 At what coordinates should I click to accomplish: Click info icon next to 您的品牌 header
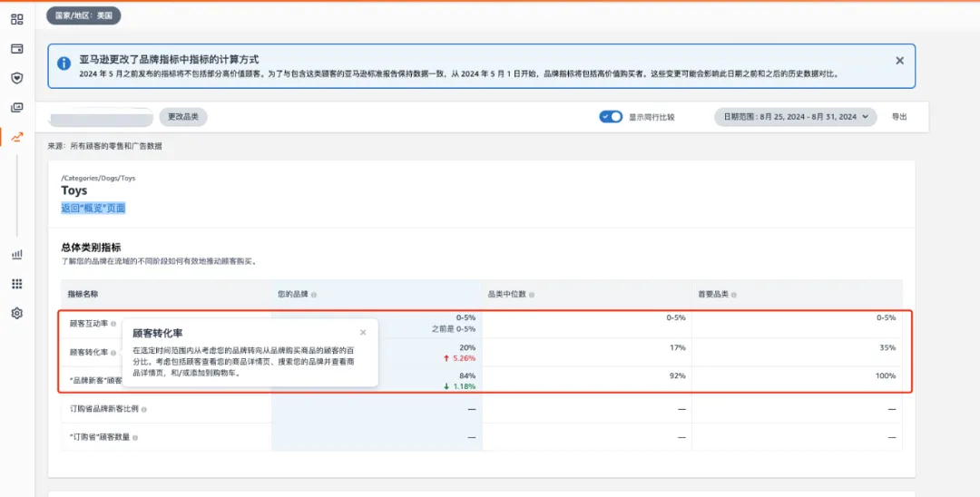[314, 295]
